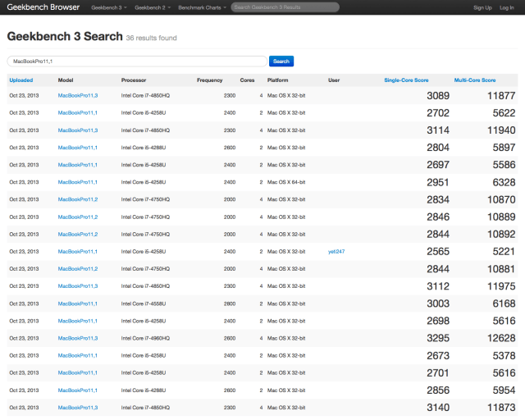Open first MacBookPro11,3 result link

click(x=78, y=96)
